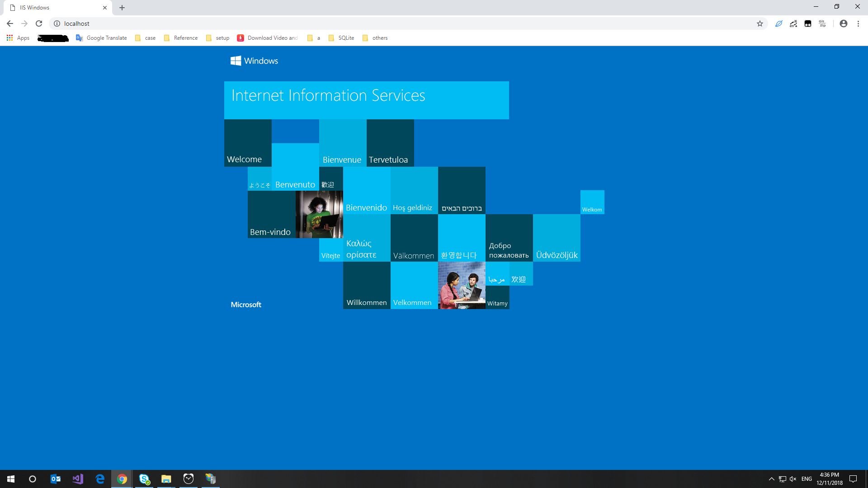Click the Tervetuloa tile
868x488 pixels.
coord(390,143)
